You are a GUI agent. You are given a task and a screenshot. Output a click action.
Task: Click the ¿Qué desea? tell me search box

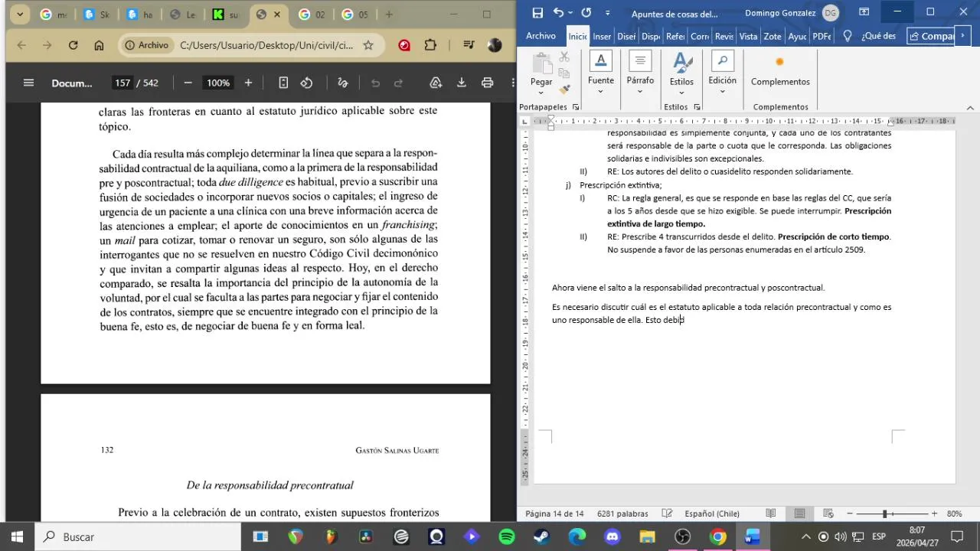[x=870, y=36]
